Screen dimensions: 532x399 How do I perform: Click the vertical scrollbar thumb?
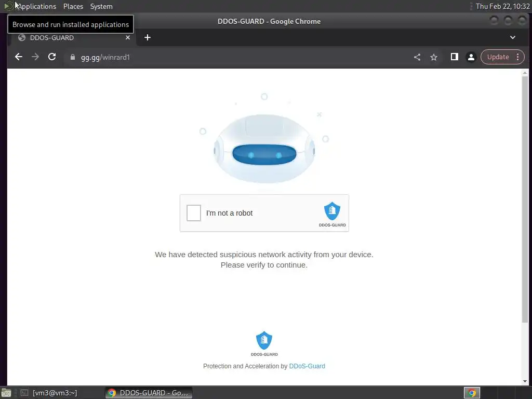[525, 199]
